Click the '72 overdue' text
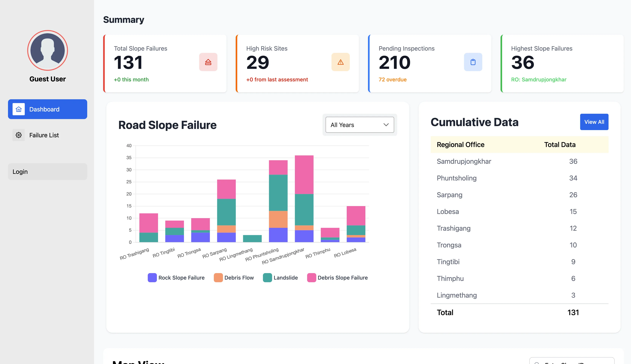Image resolution: width=631 pixels, height=364 pixels. click(392, 79)
